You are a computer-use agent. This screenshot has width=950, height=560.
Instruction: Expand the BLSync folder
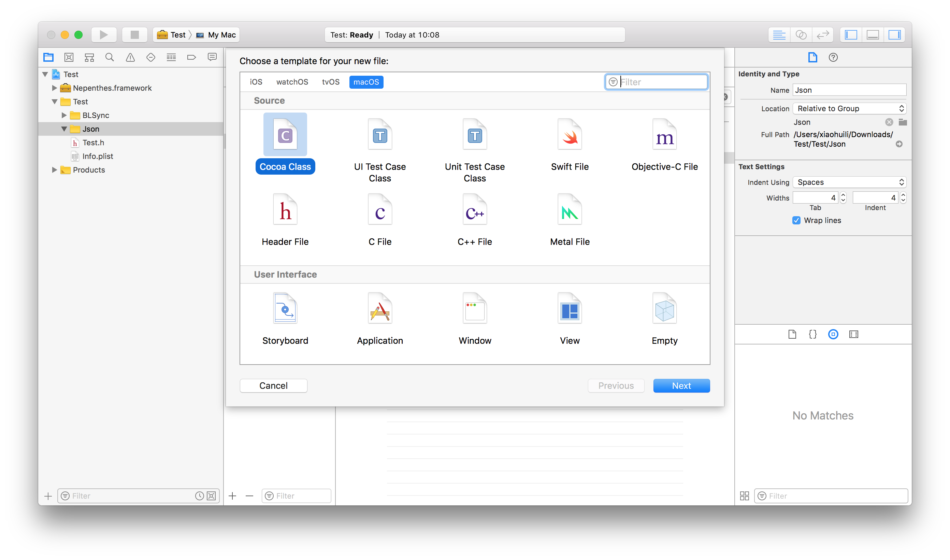click(x=64, y=115)
